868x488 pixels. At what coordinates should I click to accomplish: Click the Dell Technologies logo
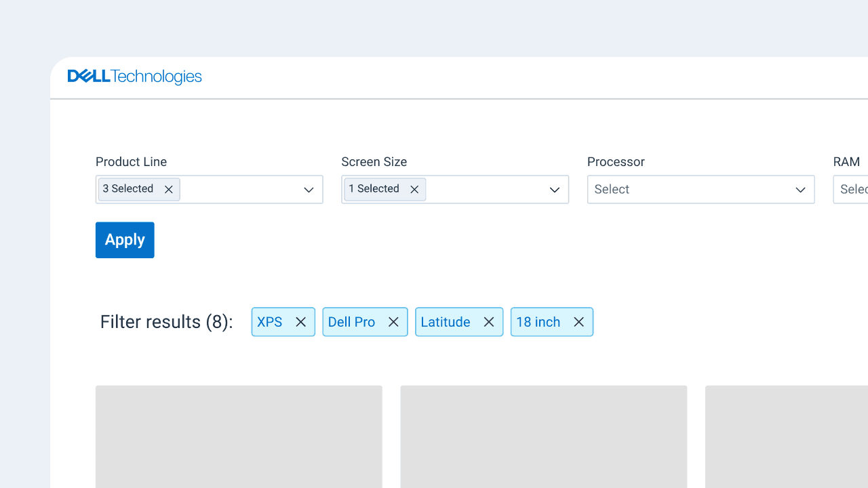point(135,77)
